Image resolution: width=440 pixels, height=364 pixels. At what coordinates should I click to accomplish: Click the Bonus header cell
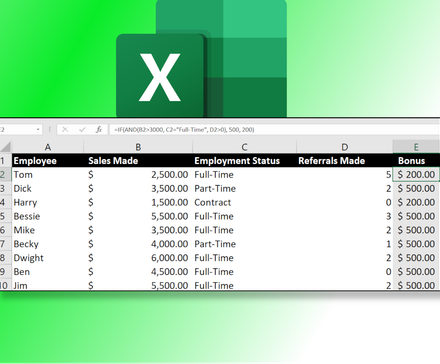point(416,161)
